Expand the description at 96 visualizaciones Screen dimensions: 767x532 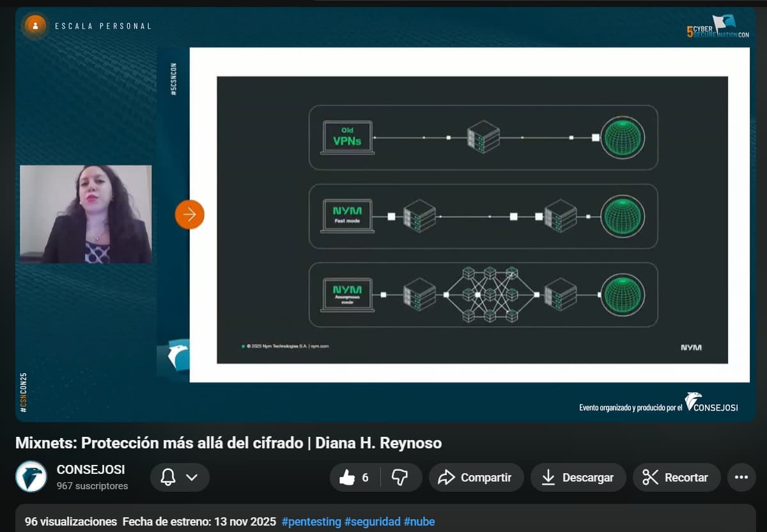[71, 522]
